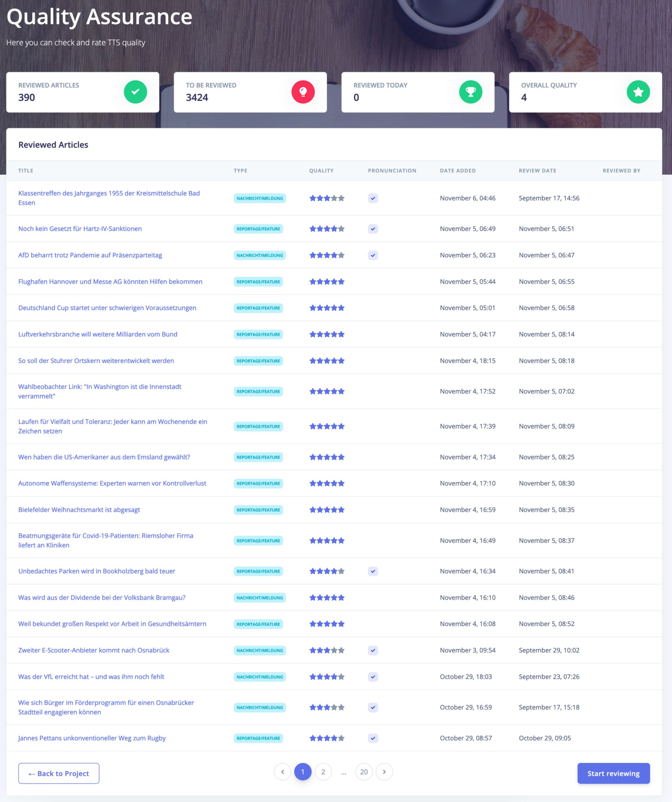Go to next page with right chevron
672x802 pixels.
(384, 772)
